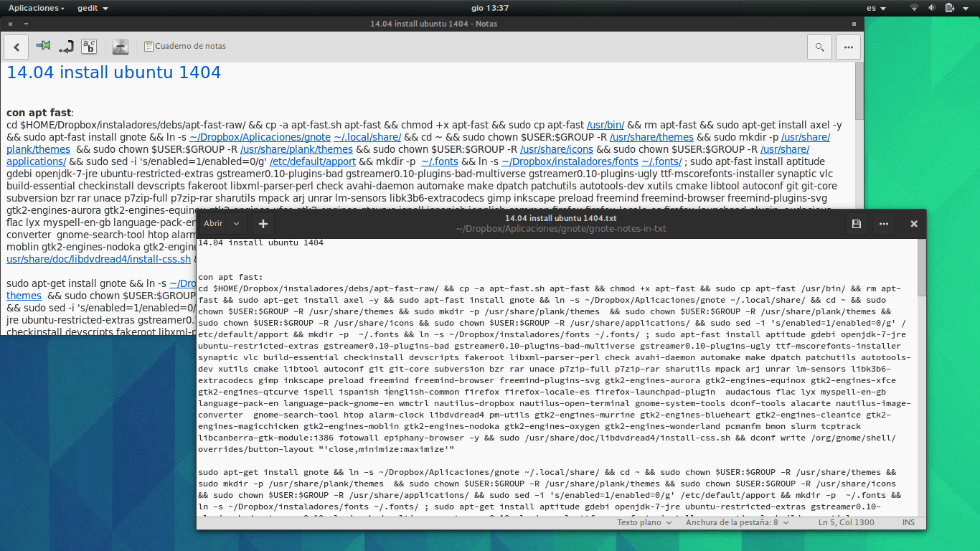This screenshot has width=980, height=551.
Task: Expand the recent files dropdown next to Abrir
Action: pyautogui.click(x=235, y=224)
